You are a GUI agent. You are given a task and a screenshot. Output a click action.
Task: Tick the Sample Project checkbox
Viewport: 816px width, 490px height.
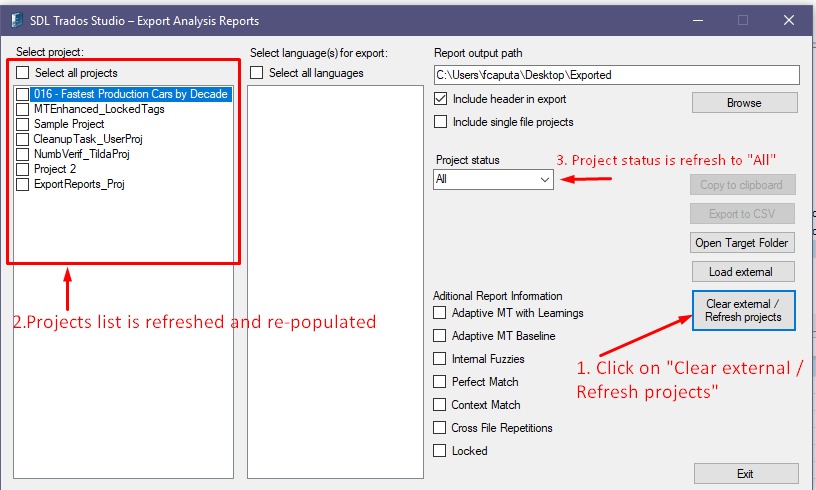click(22, 124)
